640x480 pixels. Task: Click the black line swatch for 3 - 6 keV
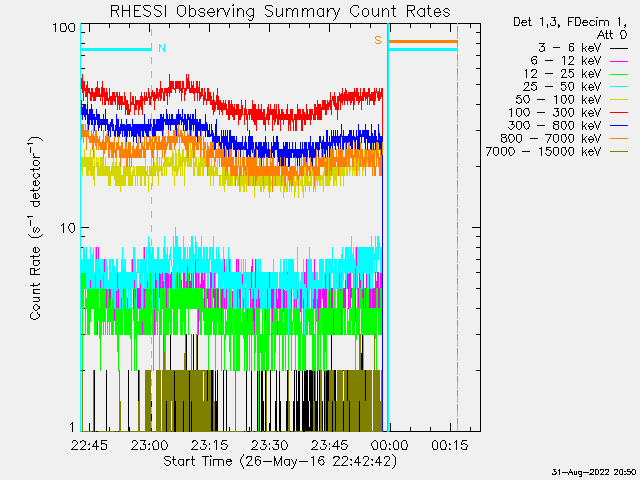[x=619, y=49]
